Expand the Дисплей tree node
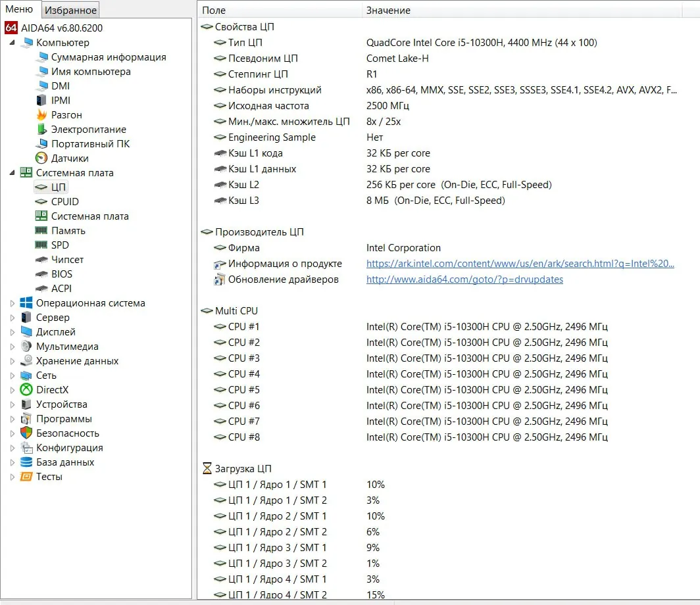Screen dimensions: 700x605 point(12,332)
